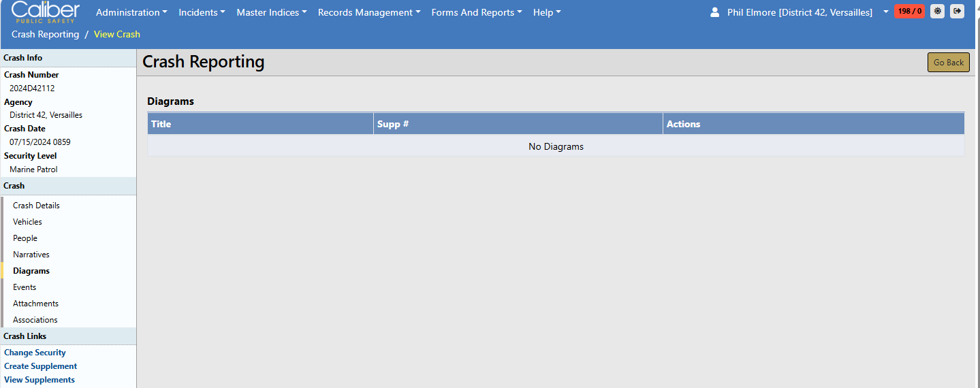The width and height of the screenshot is (980, 388).
Task: Open the Forms And Reports menu
Action: click(477, 12)
